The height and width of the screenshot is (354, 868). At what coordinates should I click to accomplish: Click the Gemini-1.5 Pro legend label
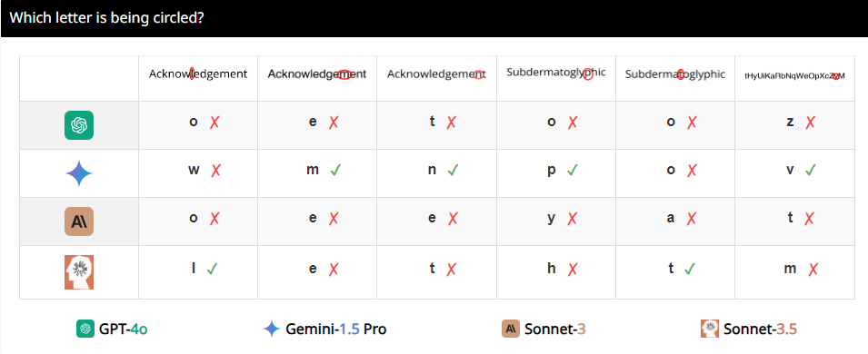coord(335,329)
